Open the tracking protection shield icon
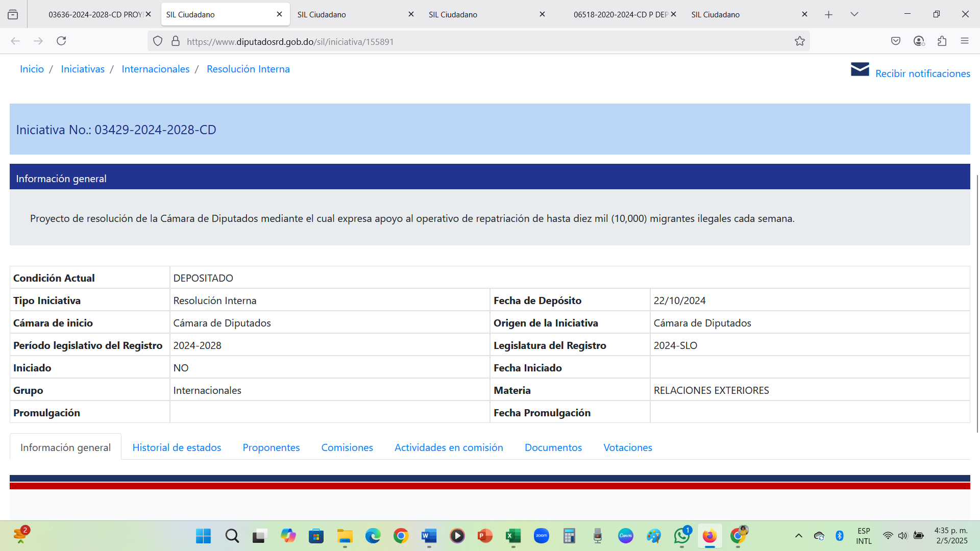Viewport: 980px width, 551px height. pos(158,41)
